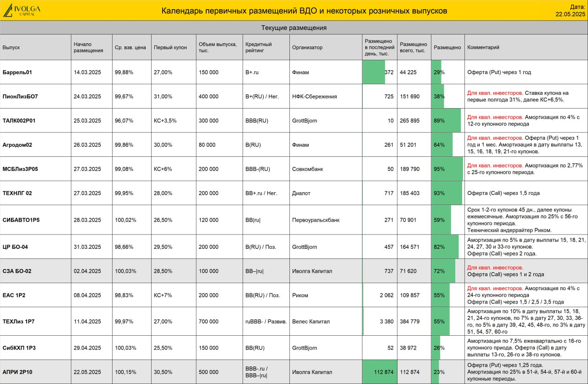The image size is (588, 384).
Task: Click the calendar title heading
Action: [304, 11]
